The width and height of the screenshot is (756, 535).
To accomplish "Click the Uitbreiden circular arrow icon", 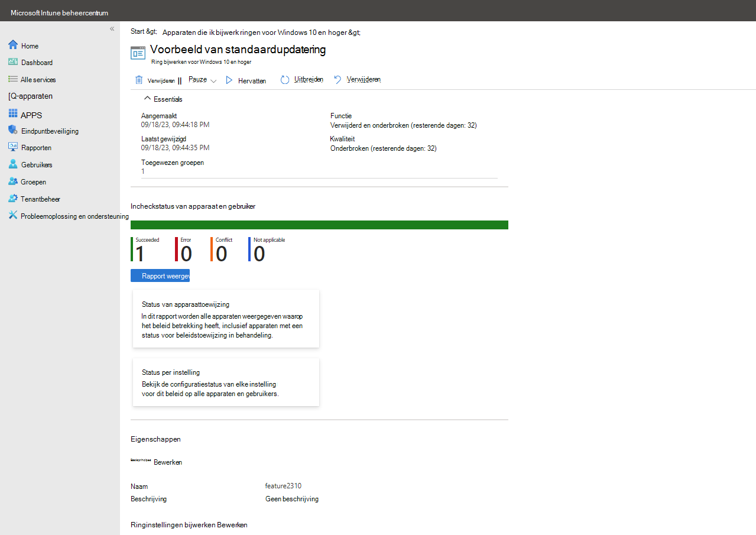I will click(285, 80).
